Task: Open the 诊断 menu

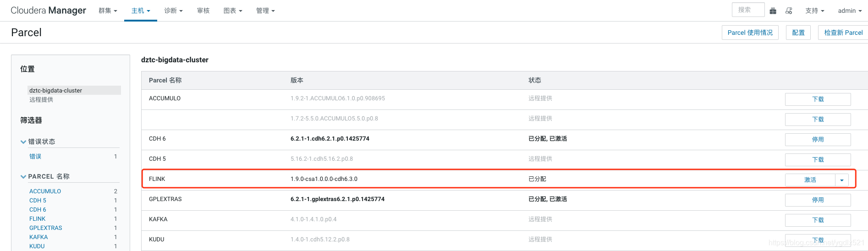Action: point(173,11)
